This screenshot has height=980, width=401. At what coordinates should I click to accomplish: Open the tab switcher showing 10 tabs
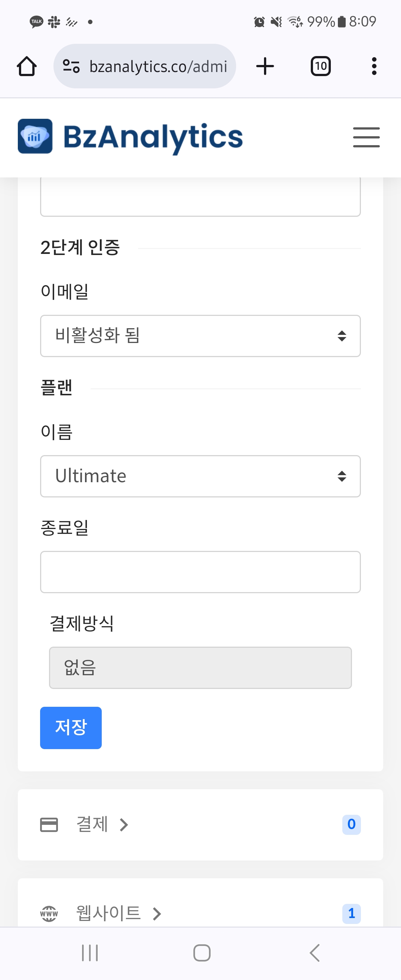click(320, 66)
